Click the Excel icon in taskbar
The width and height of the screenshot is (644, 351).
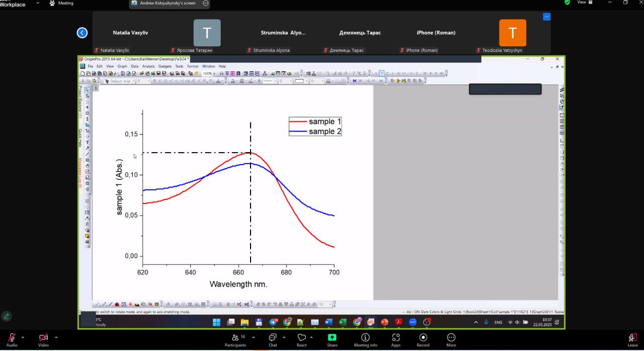coord(343,322)
